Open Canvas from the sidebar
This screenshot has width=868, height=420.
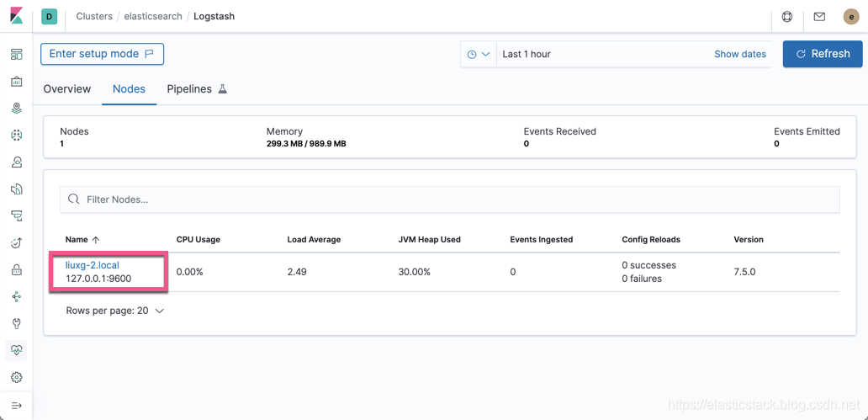pos(17,82)
